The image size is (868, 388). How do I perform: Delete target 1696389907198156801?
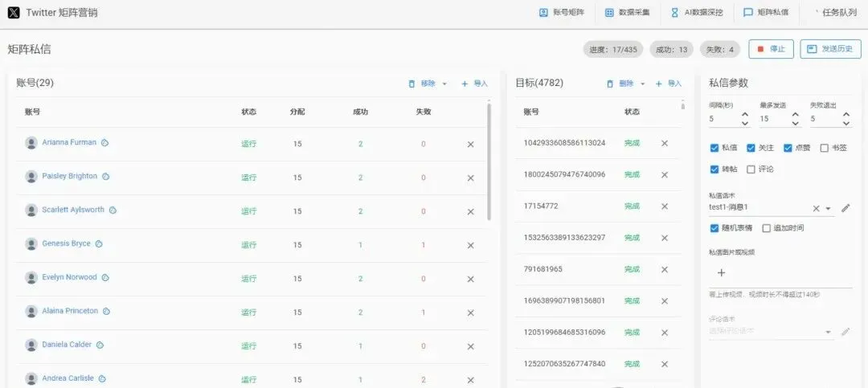pos(665,301)
